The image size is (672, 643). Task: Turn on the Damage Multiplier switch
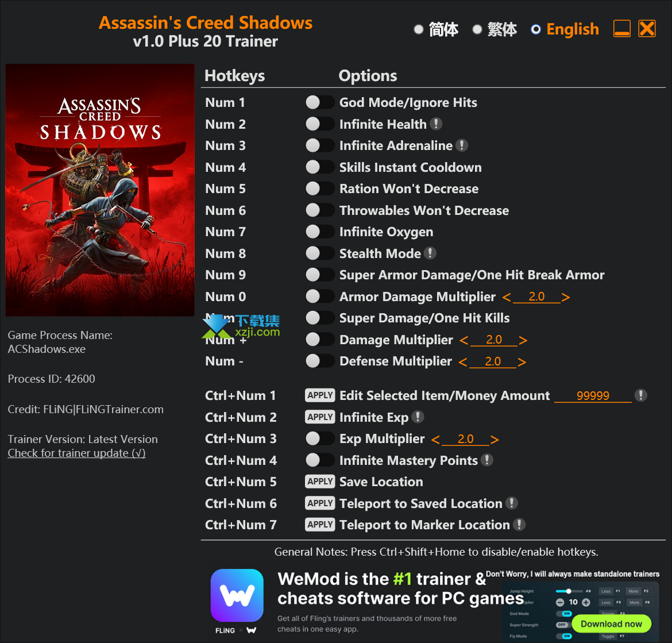tap(320, 339)
